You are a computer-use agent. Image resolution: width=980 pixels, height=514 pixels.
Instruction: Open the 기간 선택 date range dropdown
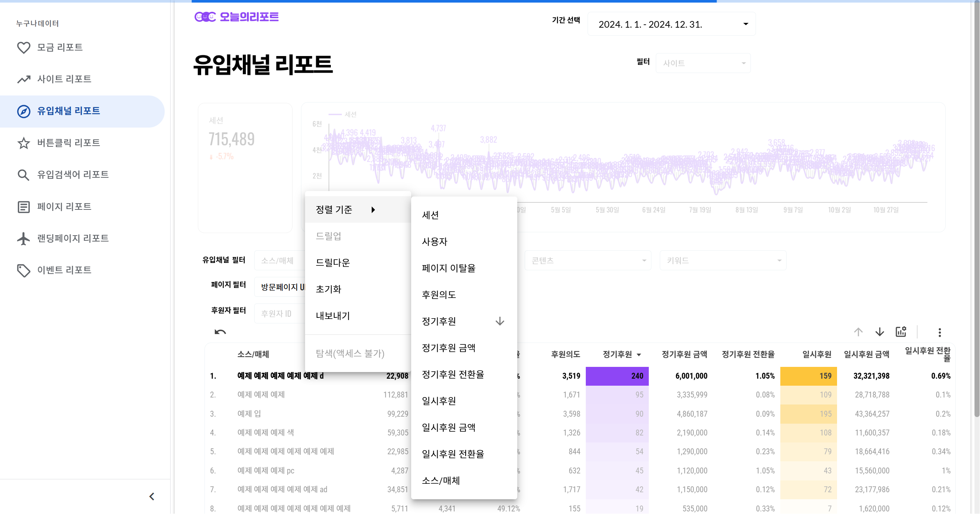tap(672, 24)
